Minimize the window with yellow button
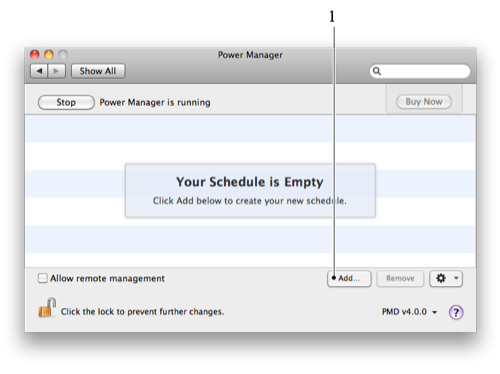Viewport: 500px width, 374px height. tap(49, 54)
